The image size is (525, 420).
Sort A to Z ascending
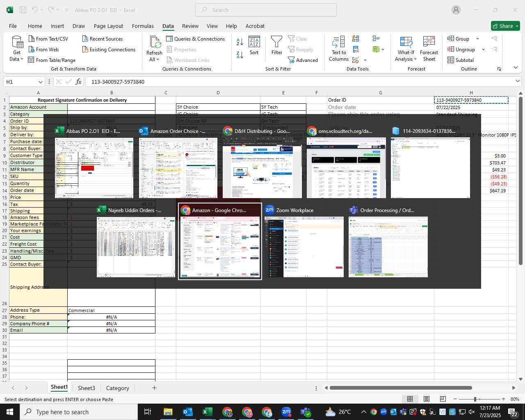(x=240, y=42)
